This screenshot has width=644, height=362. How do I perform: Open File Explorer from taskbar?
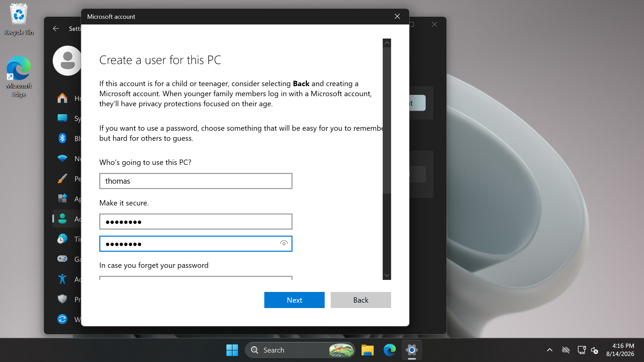coord(368,350)
